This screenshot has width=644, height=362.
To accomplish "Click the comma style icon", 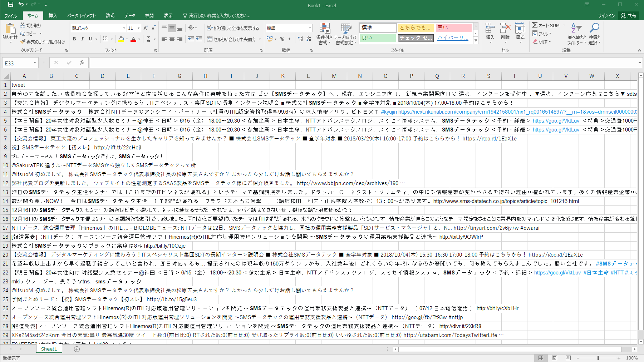I will click(289, 39).
